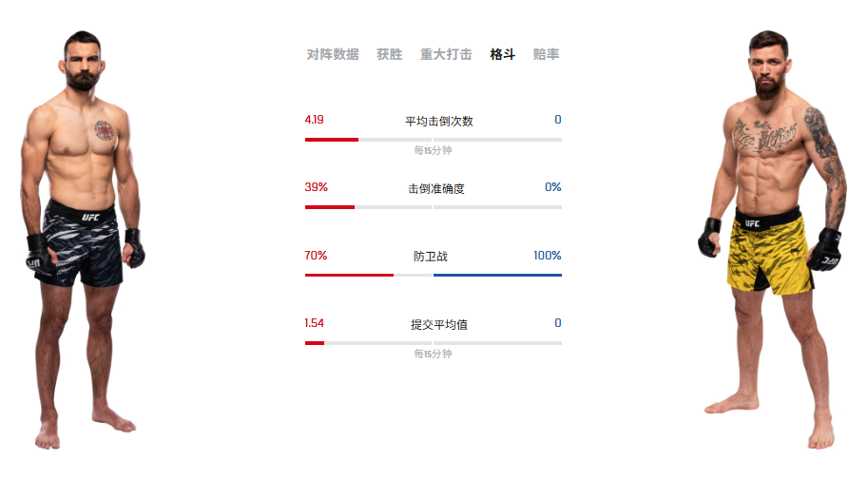Click the red 击倒准确度 bar
This screenshot has width=868, height=480.
pos(329,207)
